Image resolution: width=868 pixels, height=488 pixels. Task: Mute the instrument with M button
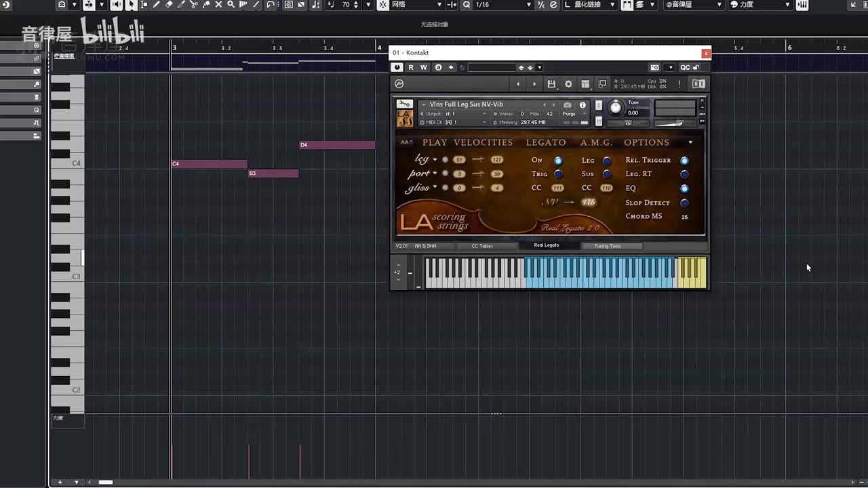599,121
